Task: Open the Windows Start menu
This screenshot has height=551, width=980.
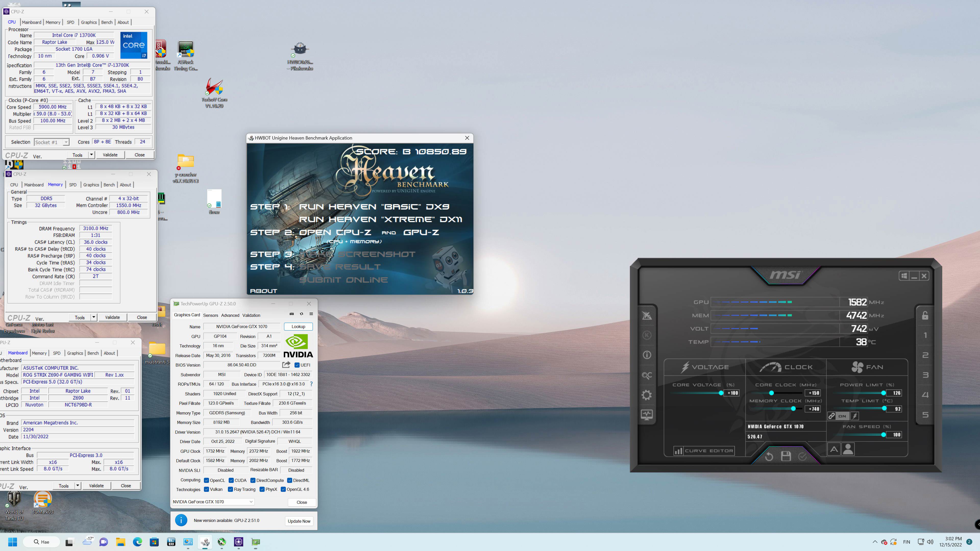Action: tap(13, 542)
